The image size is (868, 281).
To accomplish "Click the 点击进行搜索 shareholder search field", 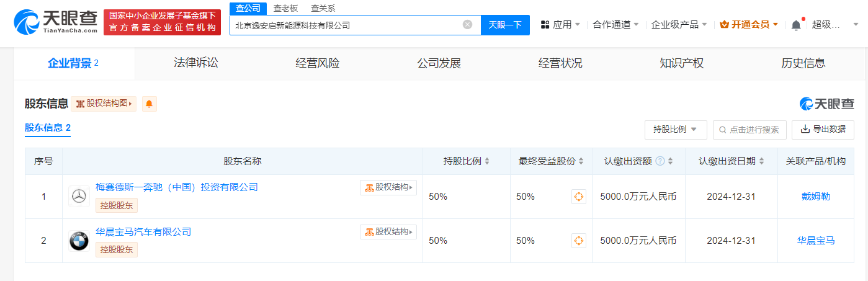I will tap(749, 130).
